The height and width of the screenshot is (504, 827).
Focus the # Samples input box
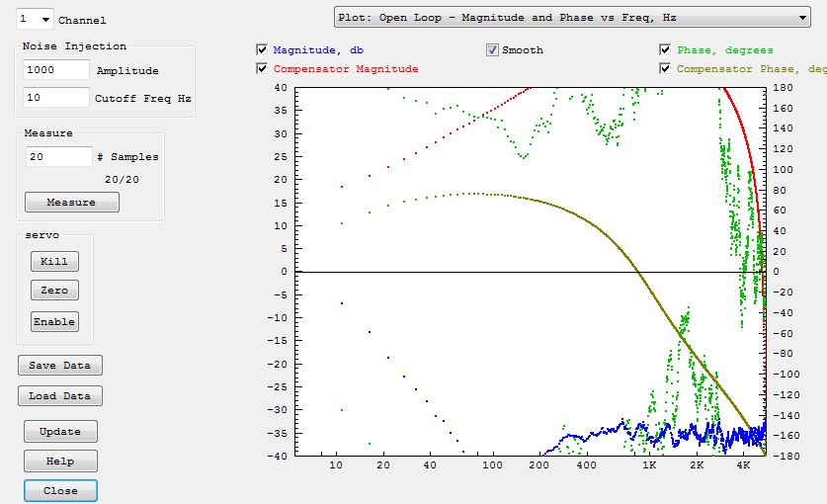[x=57, y=156]
